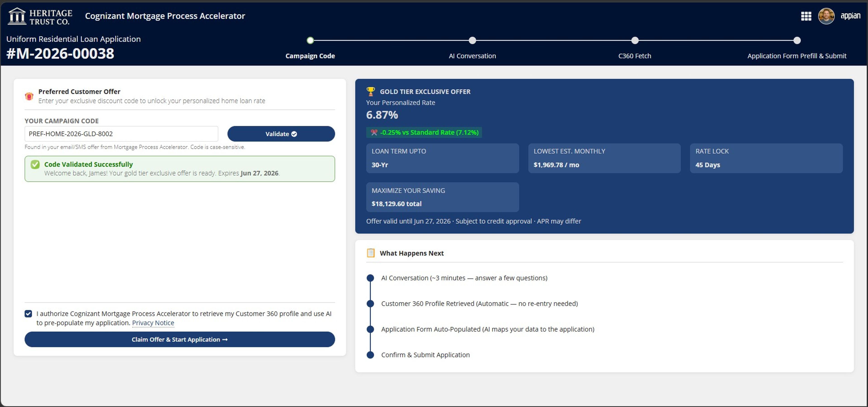The image size is (868, 407).
Task: Click Application Form Prefill & Submit label
Action: click(797, 56)
